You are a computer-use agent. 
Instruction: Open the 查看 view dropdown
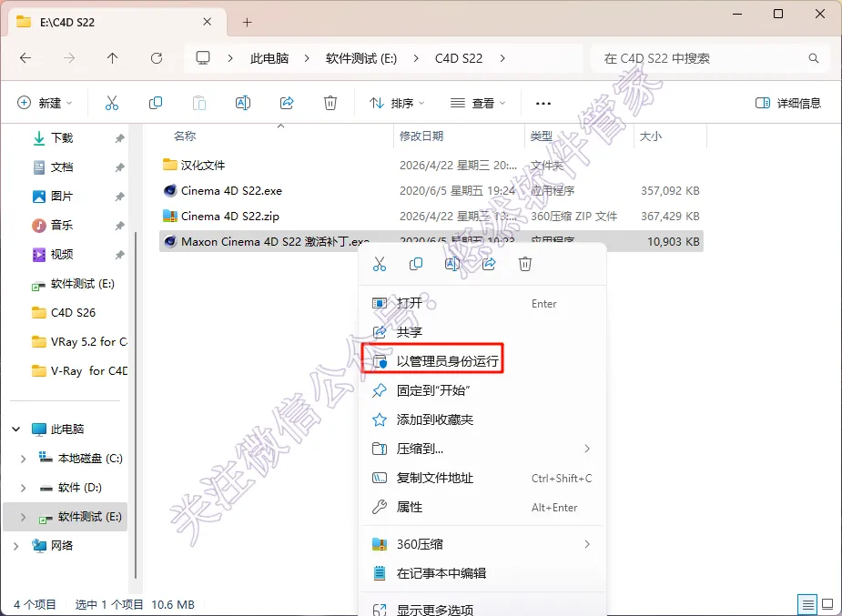click(x=478, y=103)
